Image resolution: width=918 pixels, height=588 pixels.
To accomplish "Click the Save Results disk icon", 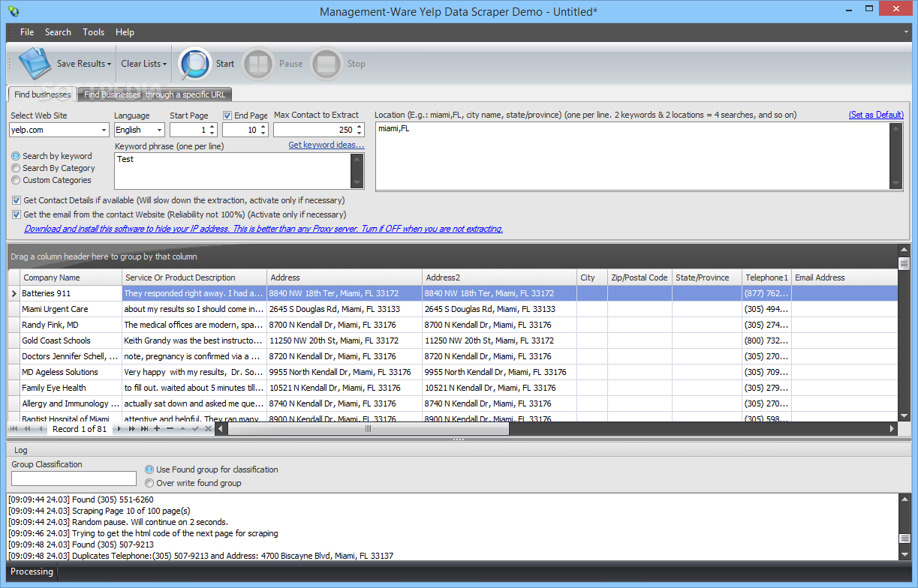I will point(35,64).
